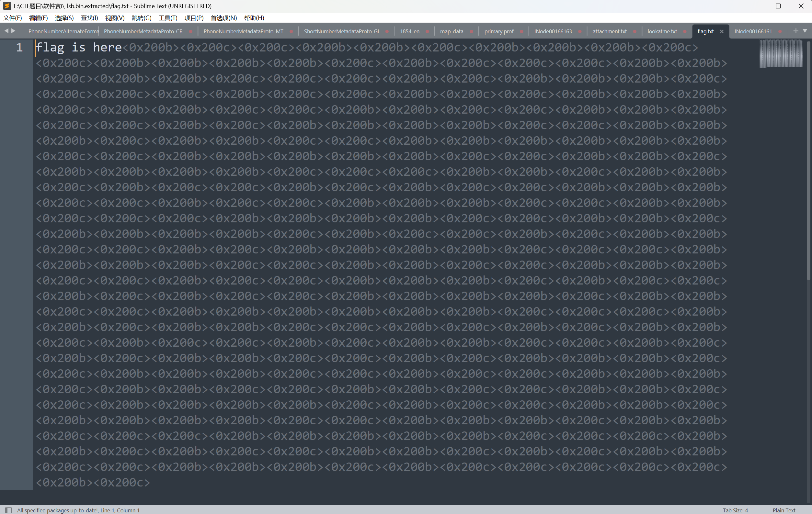Image resolution: width=812 pixels, height=514 pixels.
Task: Open the Plain Text syntax selector
Action: [x=784, y=510]
